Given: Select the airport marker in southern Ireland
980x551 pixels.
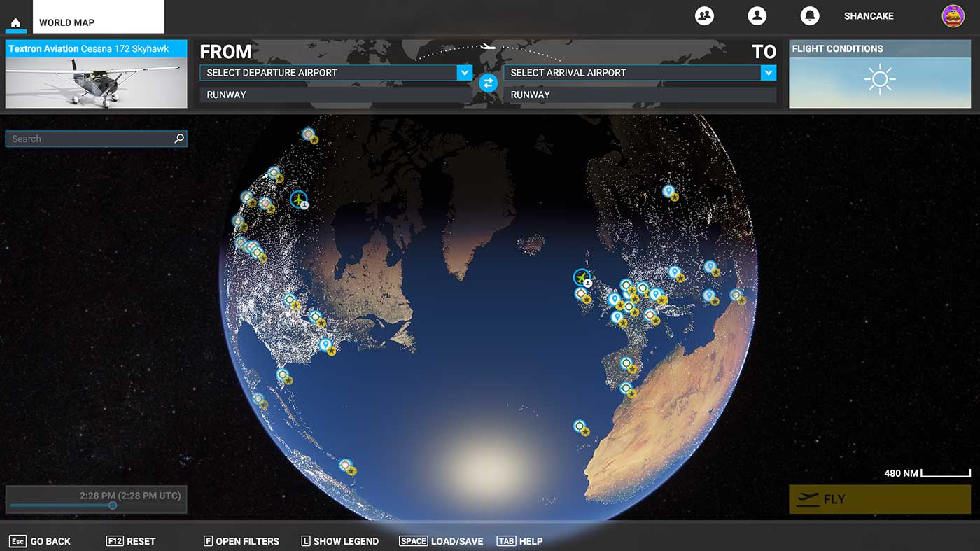Looking at the screenshot, I should (581, 294).
